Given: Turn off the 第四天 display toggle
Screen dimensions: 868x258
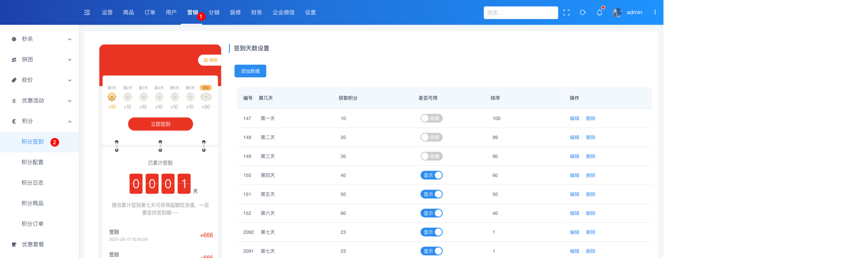Looking at the screenshot, I should (x=431, y=175).
